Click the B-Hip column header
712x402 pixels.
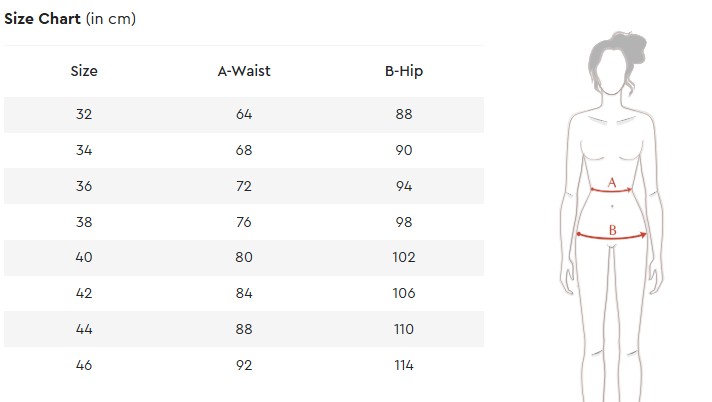[404, 71]
